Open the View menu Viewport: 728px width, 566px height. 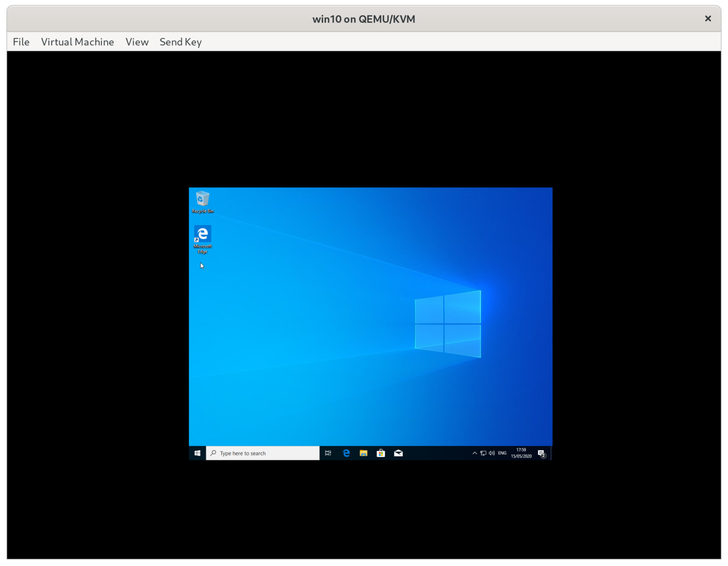click(x=136, y=42)
